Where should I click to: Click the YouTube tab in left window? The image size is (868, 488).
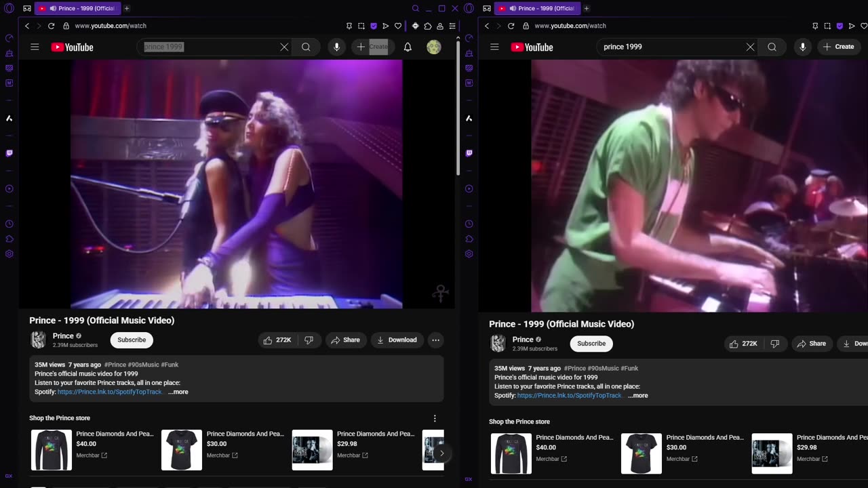pos(77,8)
